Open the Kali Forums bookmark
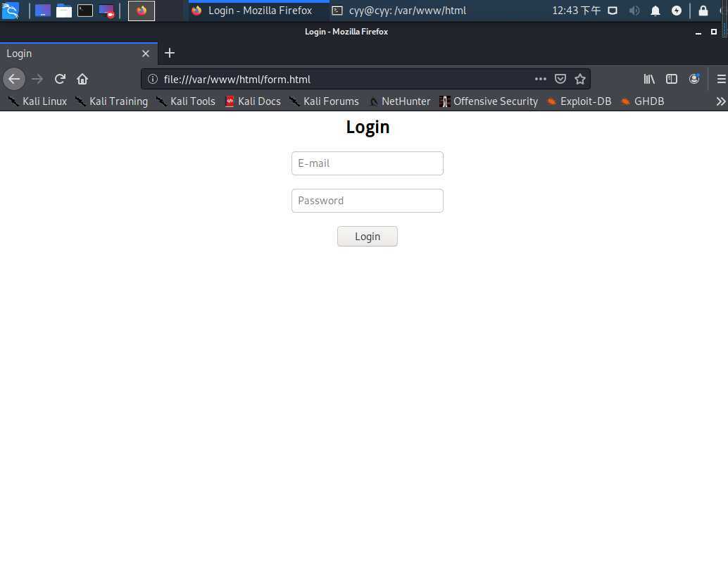The height and width of the screenshot is (562, 728). pos(324,101)
